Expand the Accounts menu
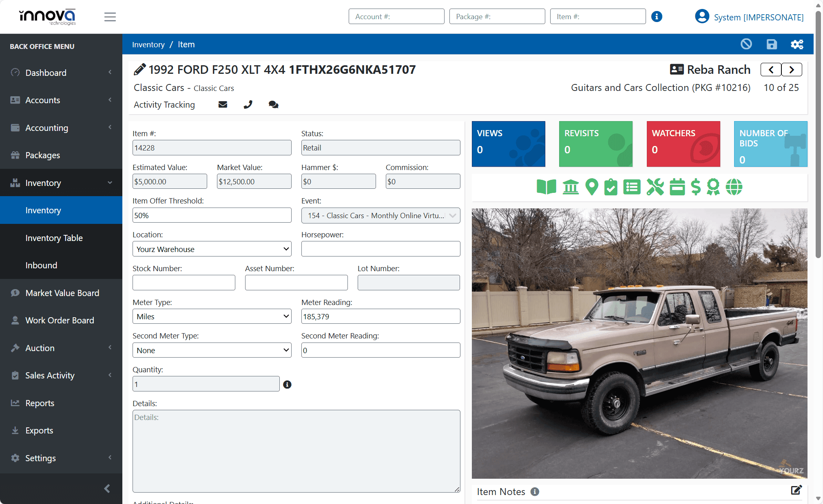This screenshot has width=823, height=504. coord(61,100)
